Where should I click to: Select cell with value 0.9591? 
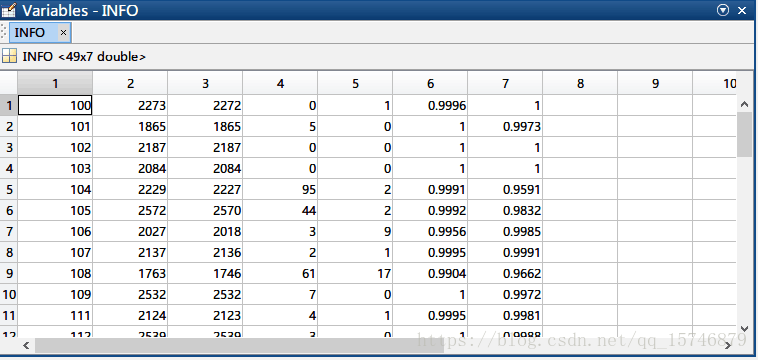coord(505,189)
